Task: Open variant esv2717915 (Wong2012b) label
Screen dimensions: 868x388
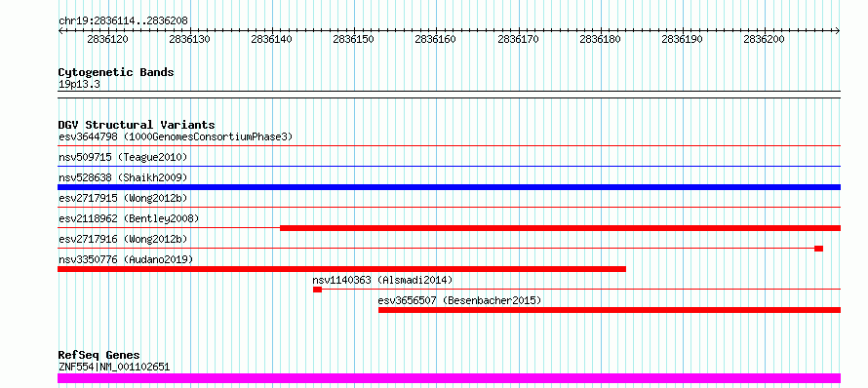Action: coord(123,198)
